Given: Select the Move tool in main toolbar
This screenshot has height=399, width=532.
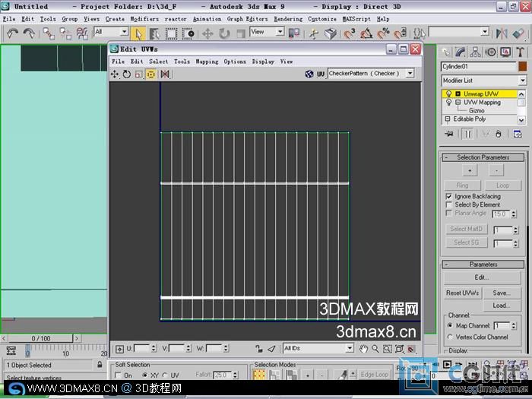Looking at the screenshot, I should coord(207,33).
